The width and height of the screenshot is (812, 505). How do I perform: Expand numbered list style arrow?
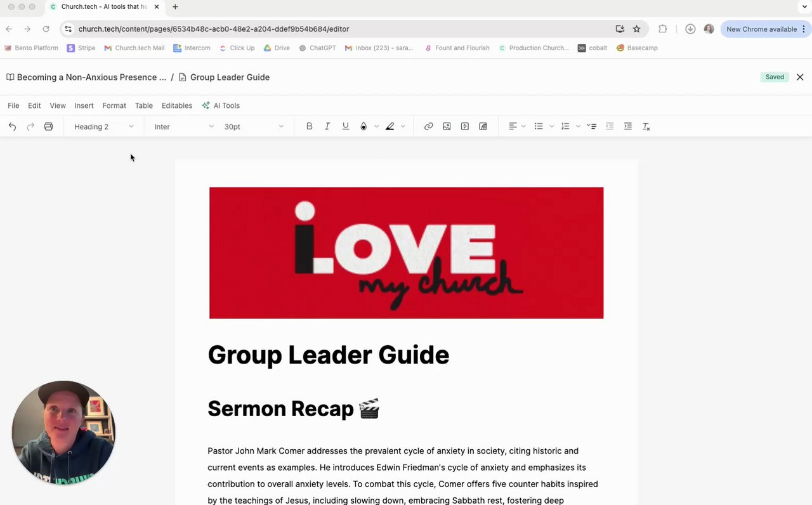tap(578, 126)
